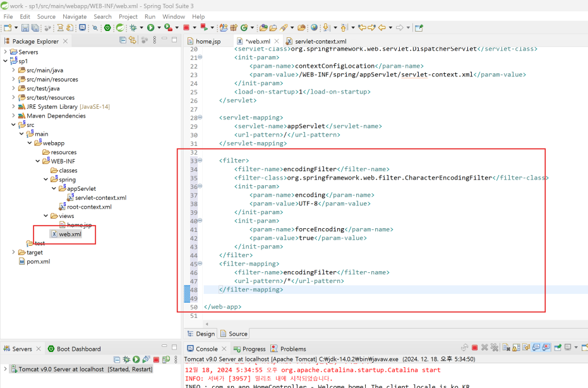The width and height of the screenshot is (588, 388).
Task: Collapse the fold marker at line 33 filter
Action: click(200, 161)
